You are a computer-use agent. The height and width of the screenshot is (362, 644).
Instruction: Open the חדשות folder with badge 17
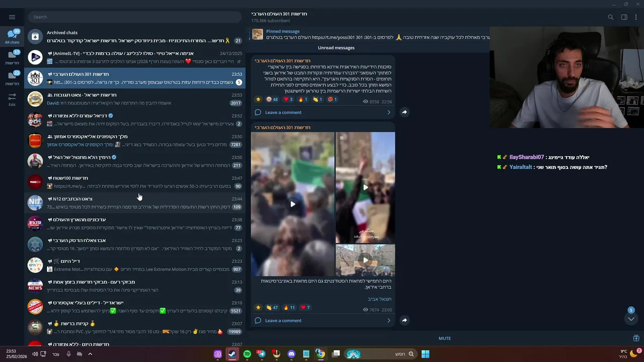click(x=12, y=58)
